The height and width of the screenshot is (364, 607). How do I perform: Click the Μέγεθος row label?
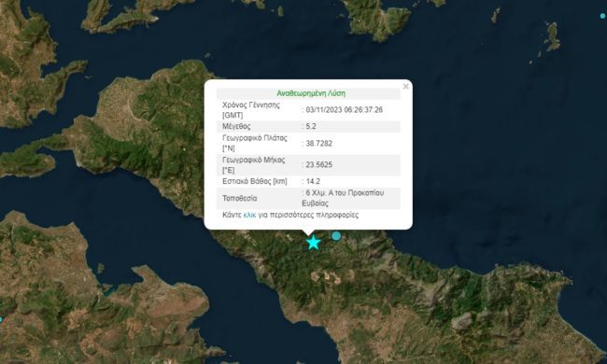tap(236, 127)
